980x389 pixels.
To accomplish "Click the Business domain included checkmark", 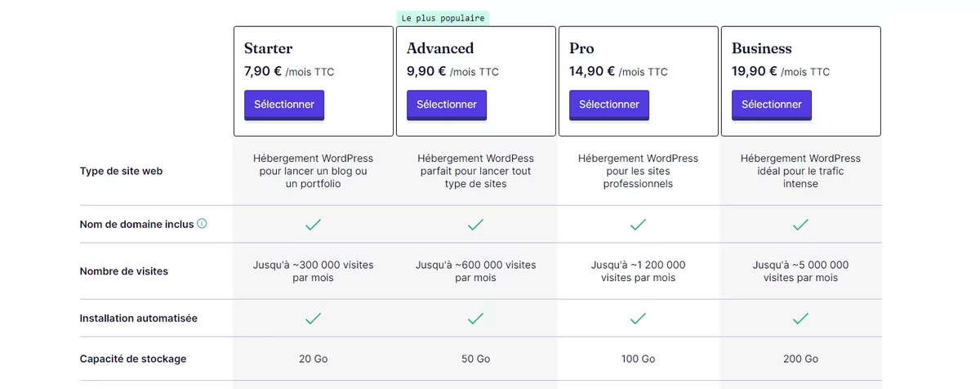I will point(800,224).
